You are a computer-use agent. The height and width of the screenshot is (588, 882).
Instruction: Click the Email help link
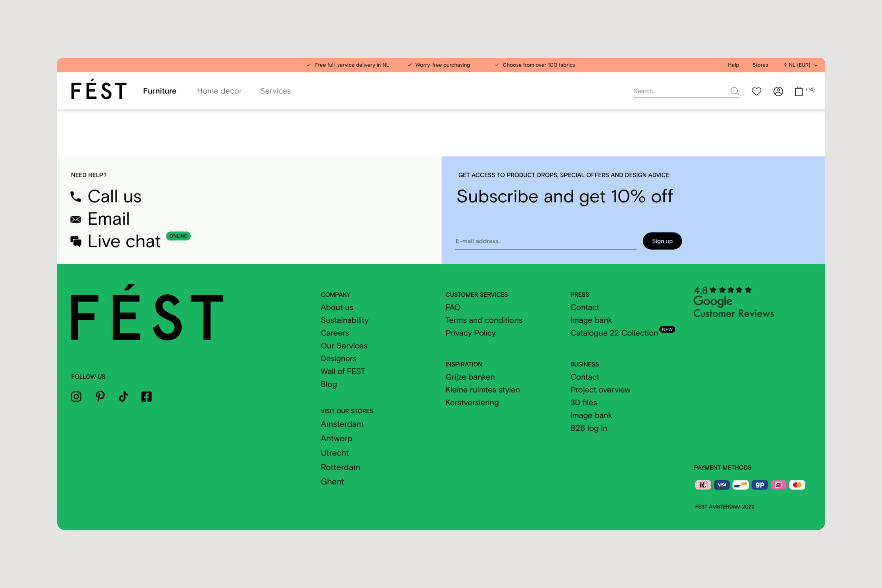coord(108,219)
